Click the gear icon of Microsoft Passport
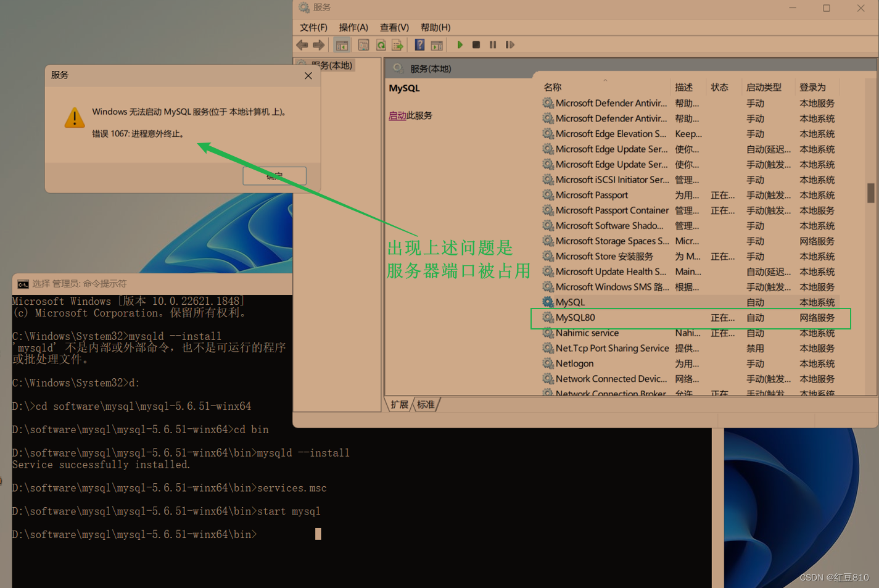Viewport: 879px width, 588px height. click(x=548, y=195)
